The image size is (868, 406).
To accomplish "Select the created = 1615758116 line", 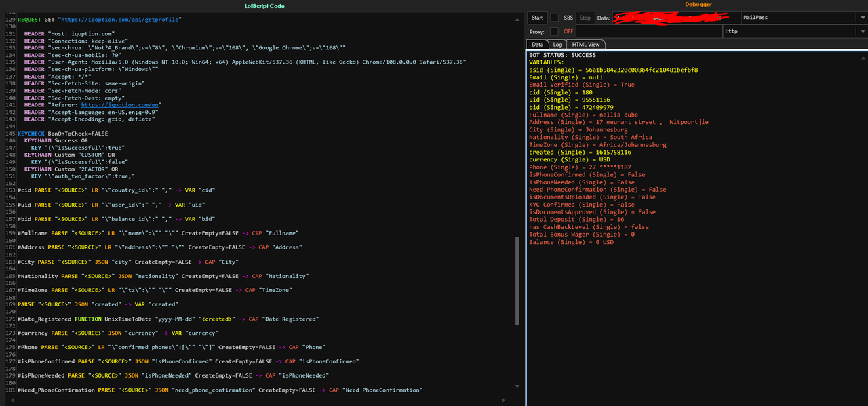I will point(580,152).
